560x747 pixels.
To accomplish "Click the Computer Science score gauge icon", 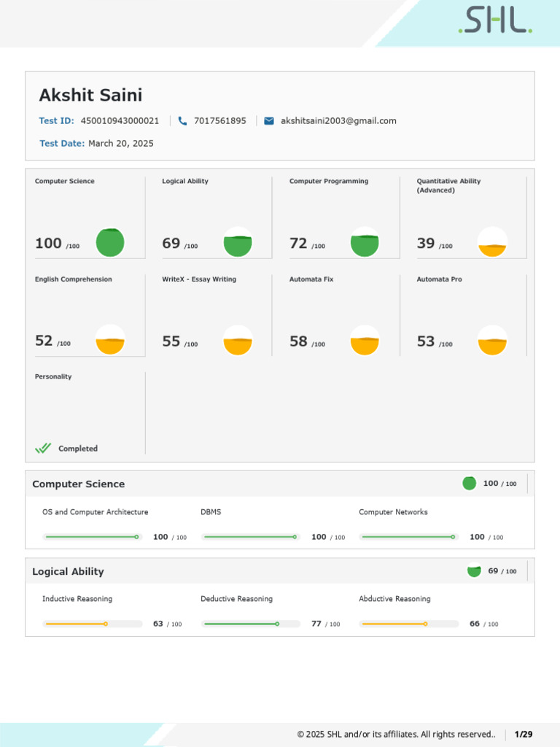I will tap(110, 242).
